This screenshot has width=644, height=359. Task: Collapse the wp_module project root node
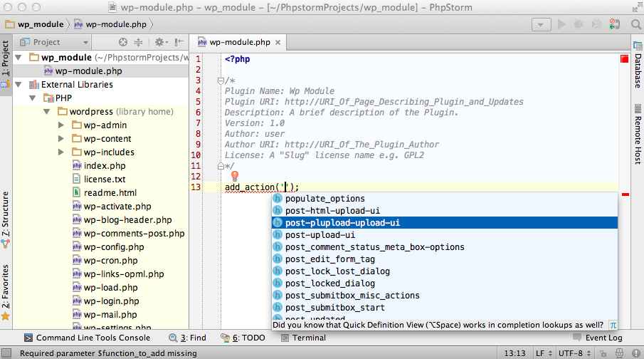19,58
